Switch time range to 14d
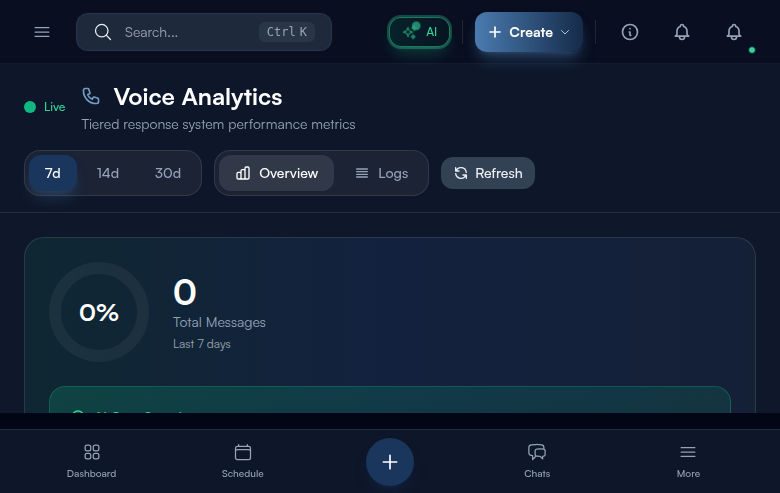 pos(108,173)
